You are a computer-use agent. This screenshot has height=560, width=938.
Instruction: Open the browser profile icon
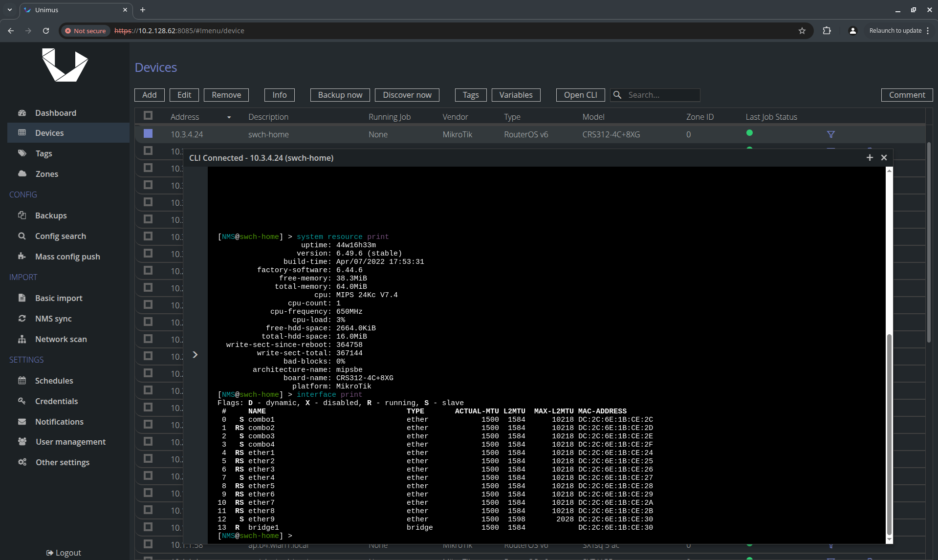852,31
